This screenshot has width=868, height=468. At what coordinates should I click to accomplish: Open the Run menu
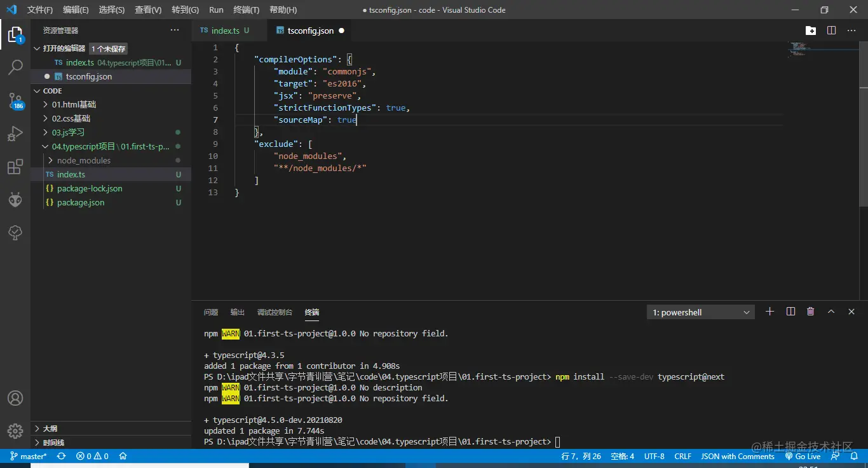[216, 10]
